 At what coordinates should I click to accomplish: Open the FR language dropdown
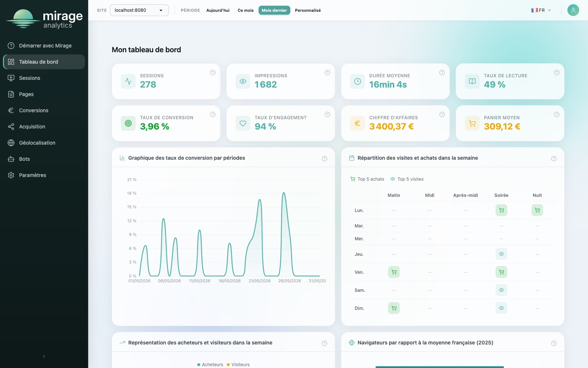click(541, 10)
